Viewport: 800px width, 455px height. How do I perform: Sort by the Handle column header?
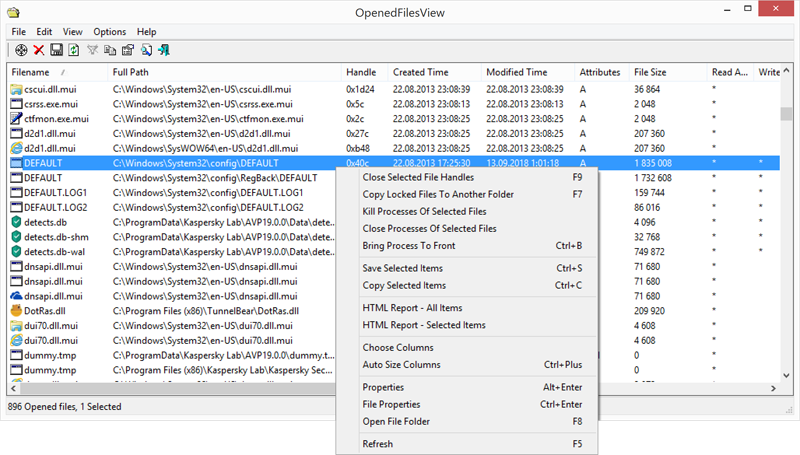[364, 72]
